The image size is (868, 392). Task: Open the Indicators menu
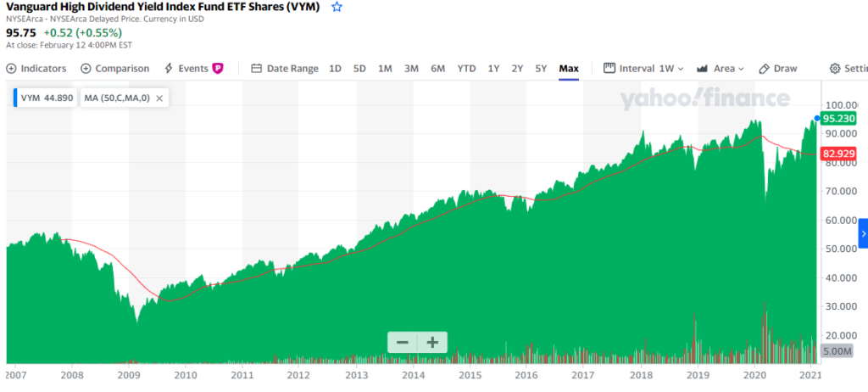pos(36,69)
